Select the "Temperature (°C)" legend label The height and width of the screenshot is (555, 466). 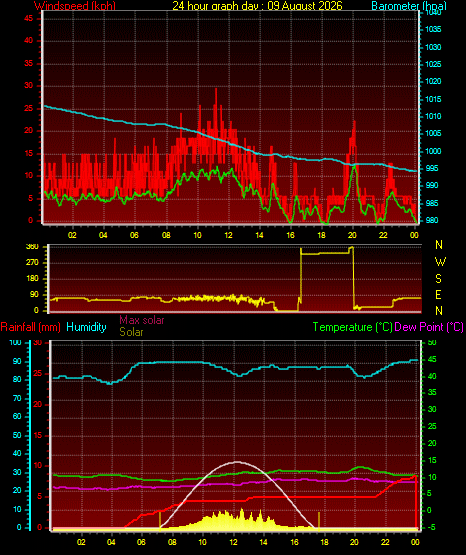[353, 327]
